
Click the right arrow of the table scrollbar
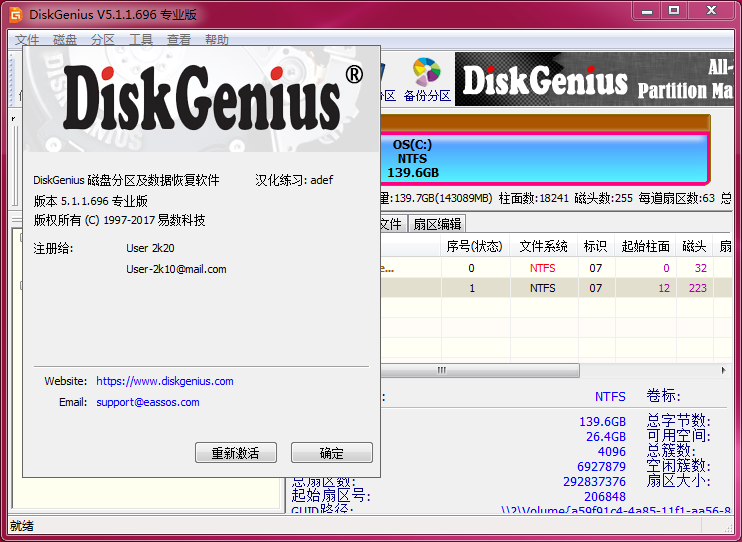tap(724, 370)
